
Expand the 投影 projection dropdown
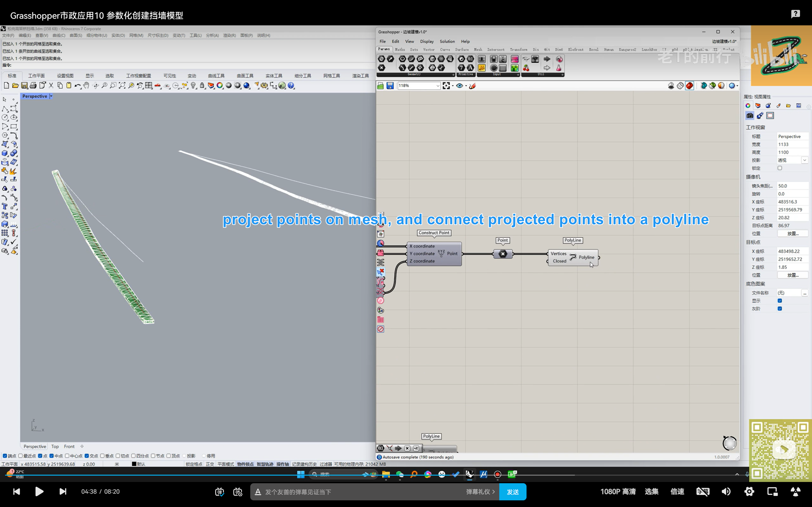[805, 160]
